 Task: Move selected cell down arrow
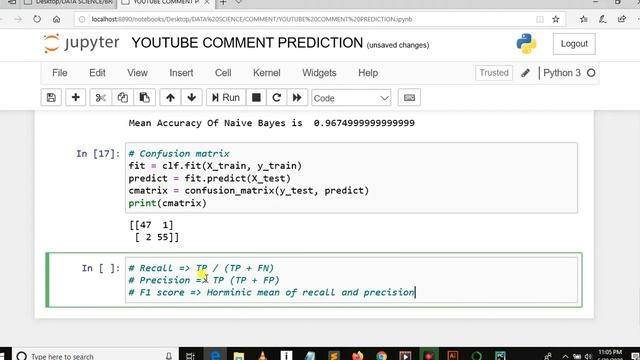191,98
